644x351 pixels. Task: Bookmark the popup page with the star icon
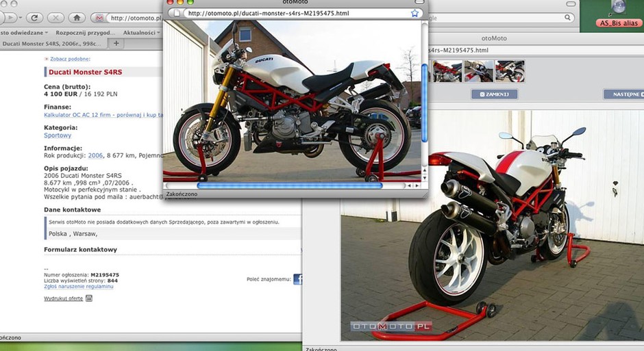[x=414, y=13]
